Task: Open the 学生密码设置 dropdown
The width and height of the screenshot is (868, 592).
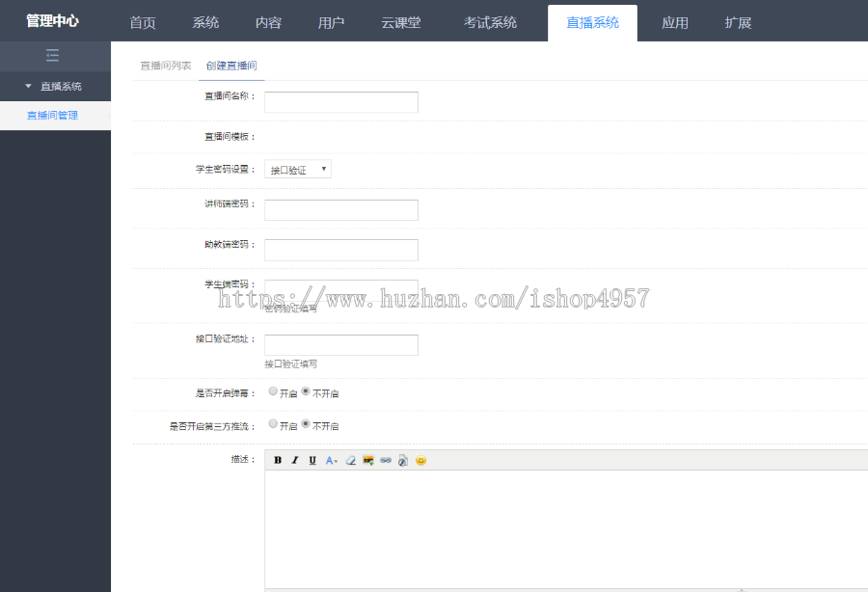Action: 297,168
